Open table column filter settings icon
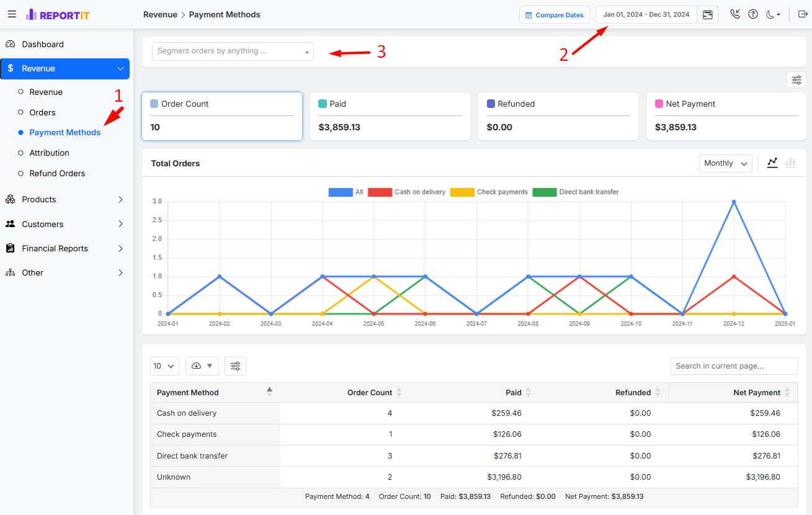812x515 pixels. pyautogui.click(x=235, y=366)
